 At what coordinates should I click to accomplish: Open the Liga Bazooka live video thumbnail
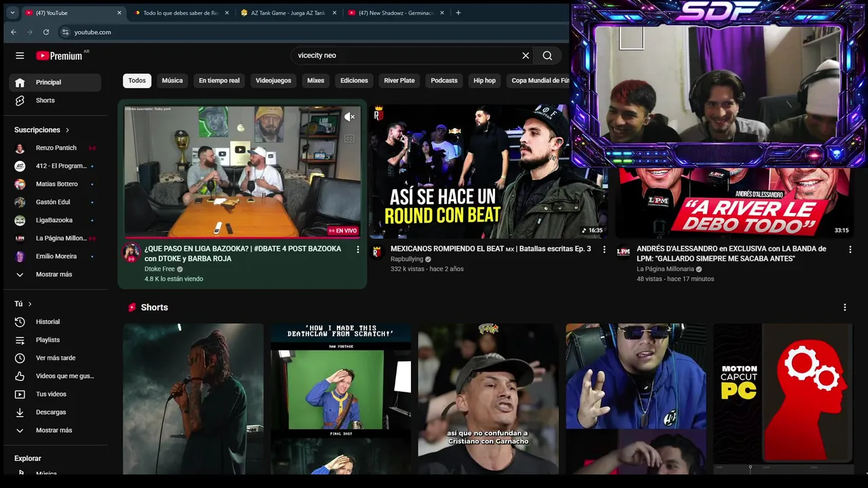242,171
